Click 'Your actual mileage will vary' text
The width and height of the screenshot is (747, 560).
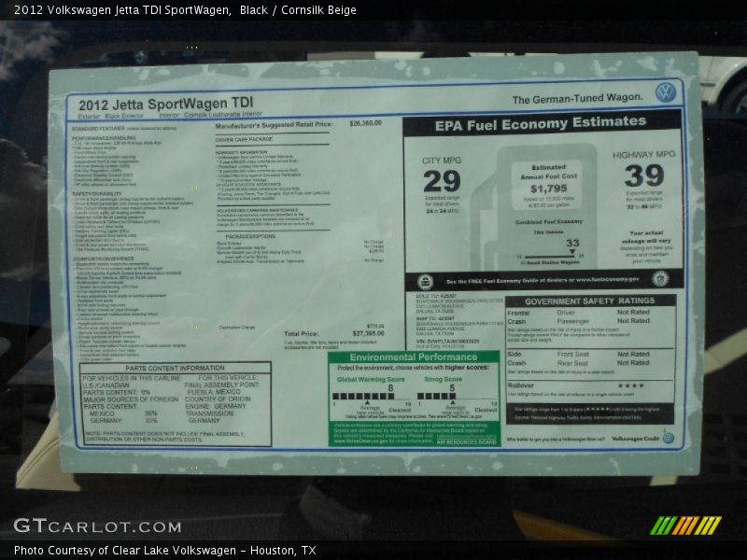(x=646, y=237)
